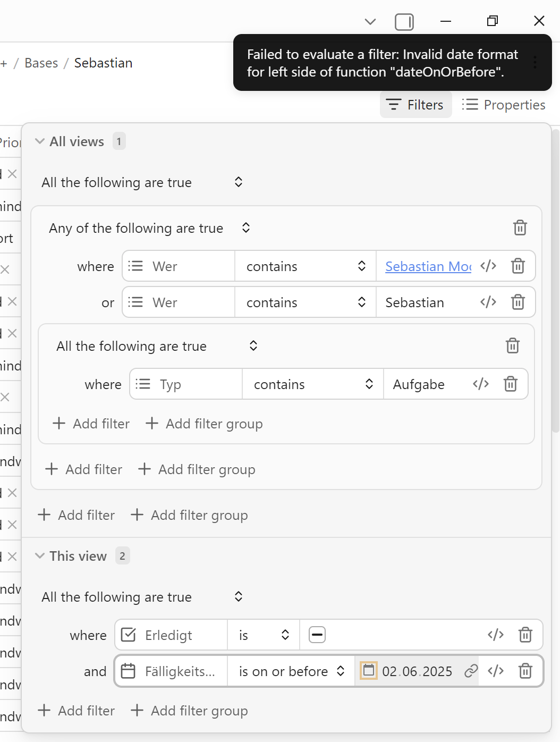This screenshot has width=560, height=742.
Task: Add filter group inside Typ filter group
Action: tap(204, 424)
